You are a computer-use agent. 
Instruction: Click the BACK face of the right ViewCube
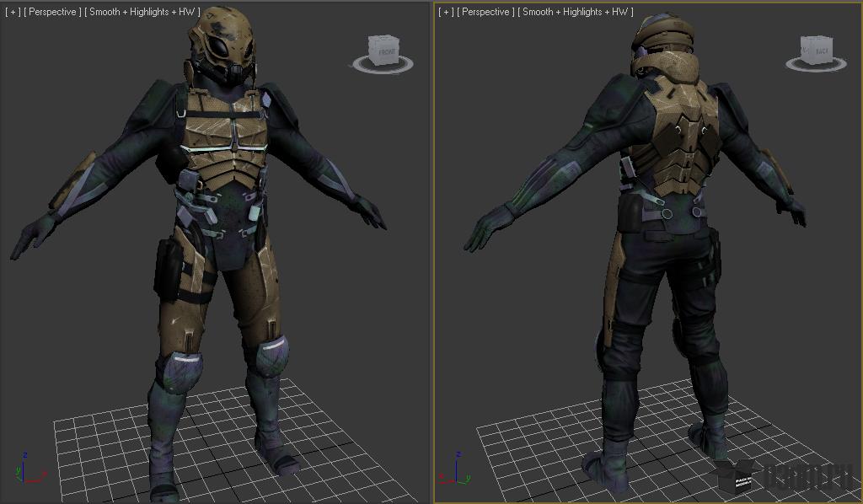821,51
